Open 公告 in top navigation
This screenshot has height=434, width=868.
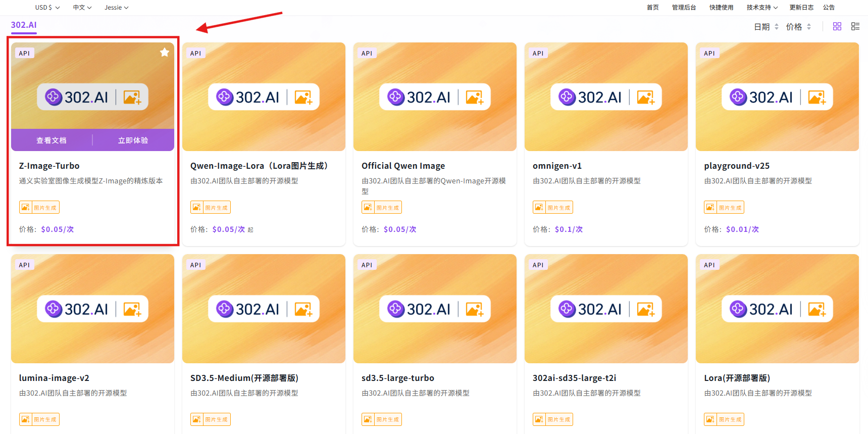(829, 8)
